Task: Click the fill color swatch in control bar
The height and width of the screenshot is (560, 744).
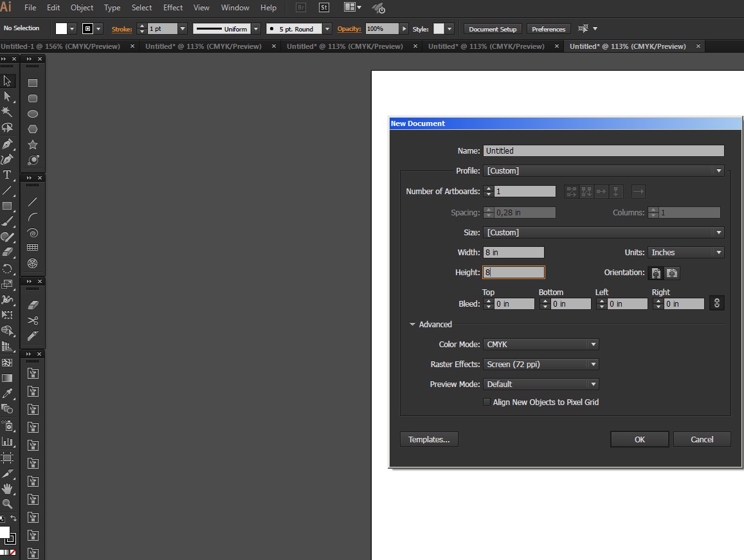Action: pos(61,29)
